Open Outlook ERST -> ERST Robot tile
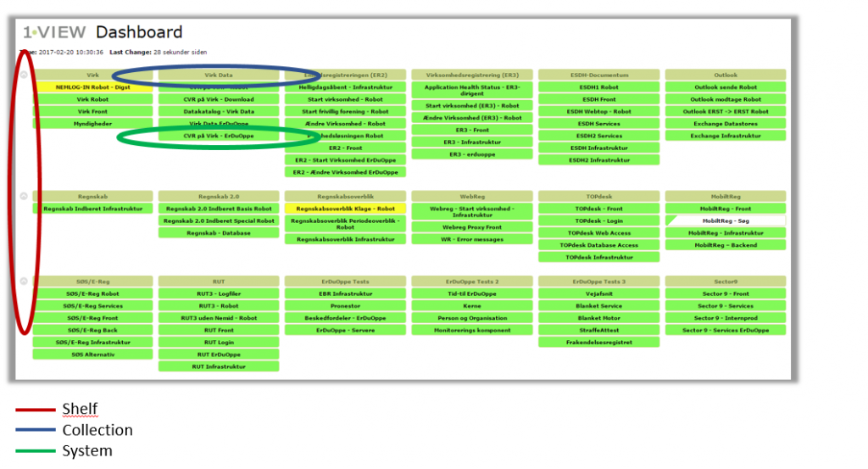Screen dimensions: 868x469 pos(726,111)
